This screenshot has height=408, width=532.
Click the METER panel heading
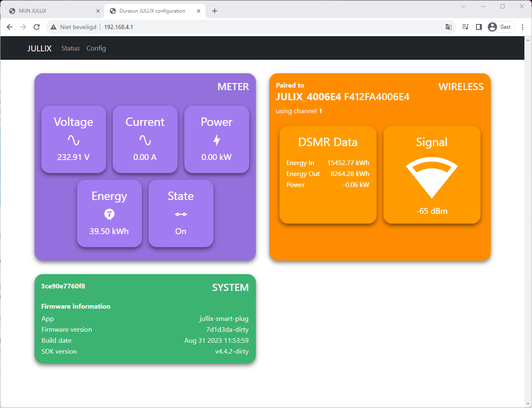(x=233, y=87)
